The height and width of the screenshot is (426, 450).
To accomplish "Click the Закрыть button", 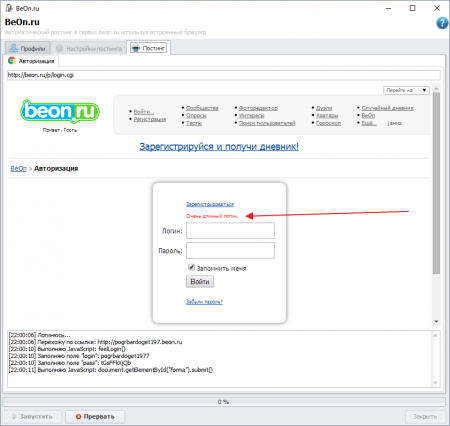I will click(425, 417).
